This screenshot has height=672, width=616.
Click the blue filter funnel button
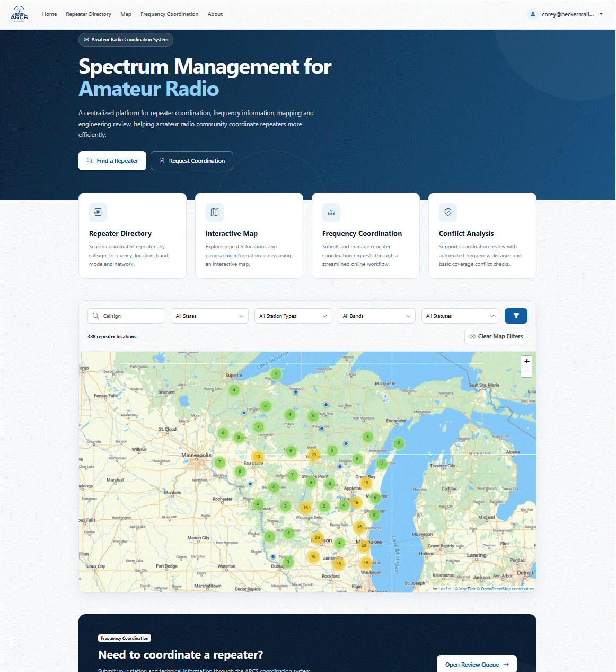tap(516, 316)
